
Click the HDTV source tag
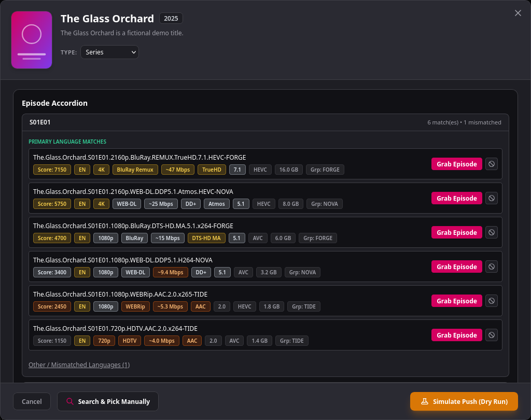[x=130, y=341]
